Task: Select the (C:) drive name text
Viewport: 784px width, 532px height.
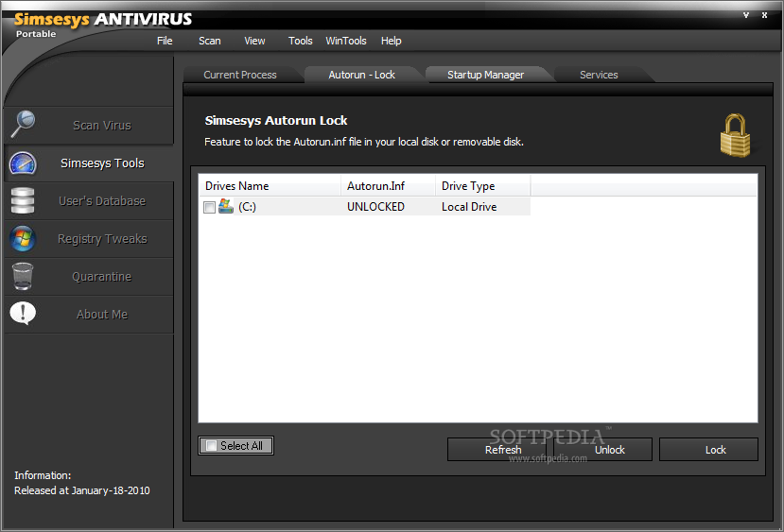Action: point(247,206)
